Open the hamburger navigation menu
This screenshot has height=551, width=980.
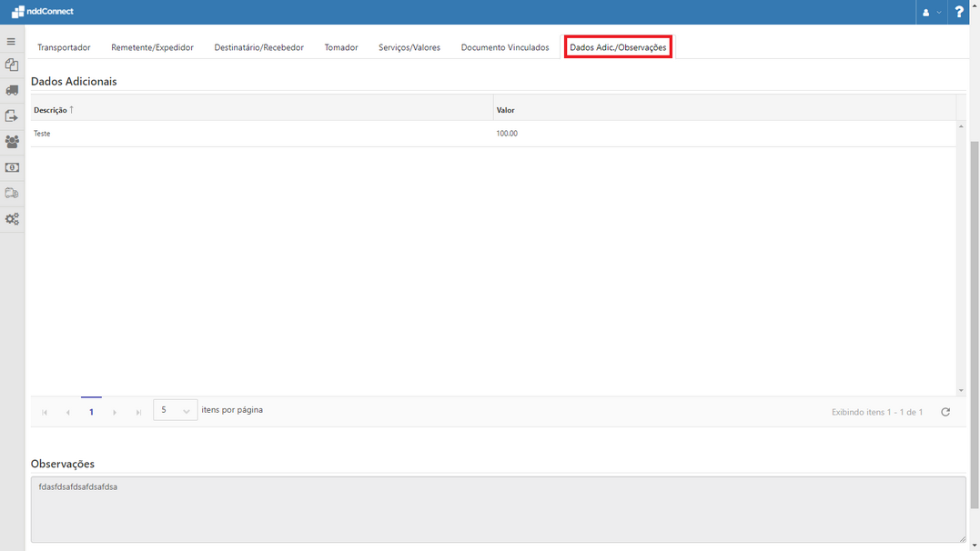pos(12,40)
